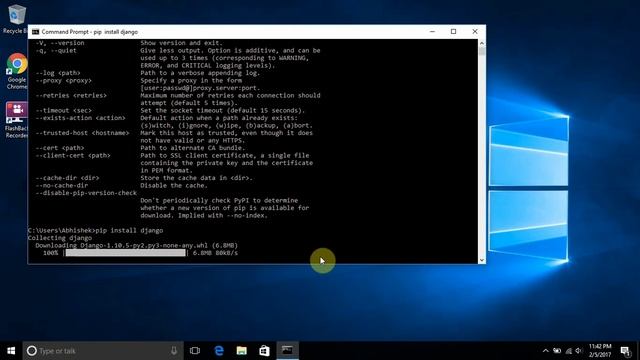Click the Downloading Django-1.10.5 whl line

pos(136,246)
